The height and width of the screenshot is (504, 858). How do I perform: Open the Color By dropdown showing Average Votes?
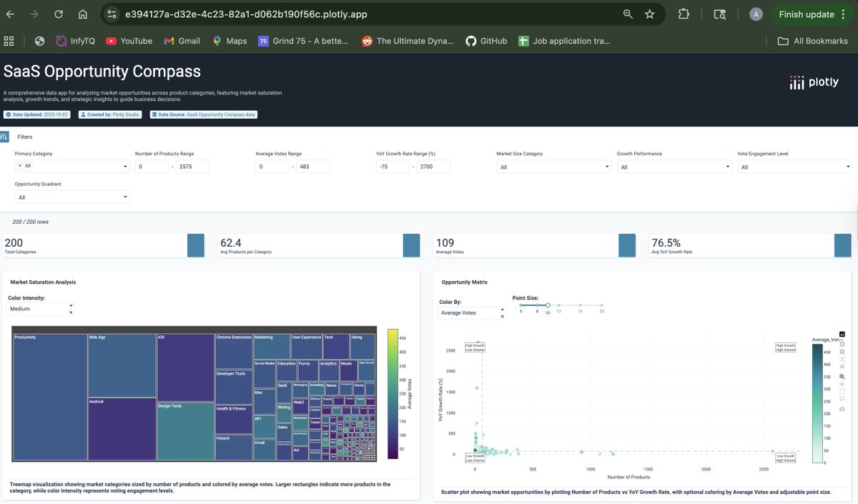tap(468, 312)
